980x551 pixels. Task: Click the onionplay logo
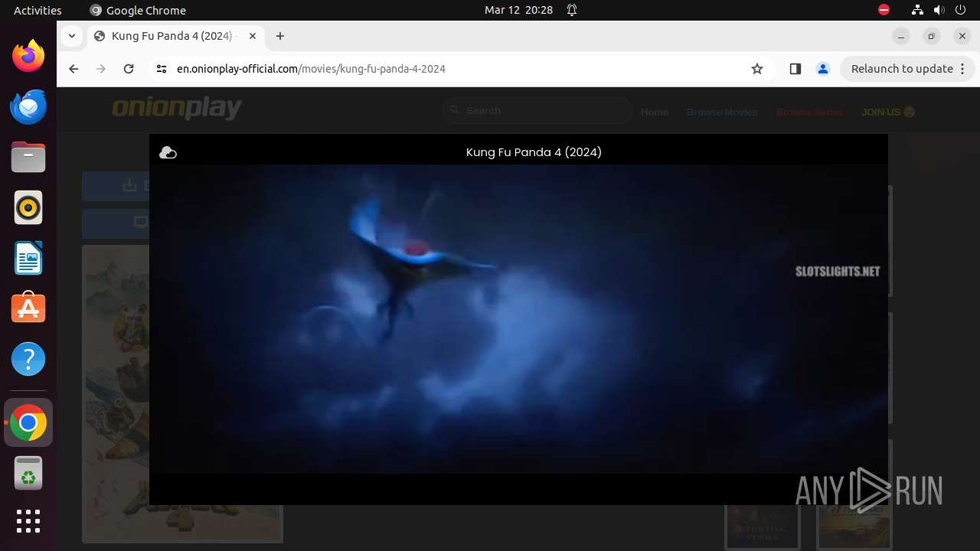tap(177, 109)
